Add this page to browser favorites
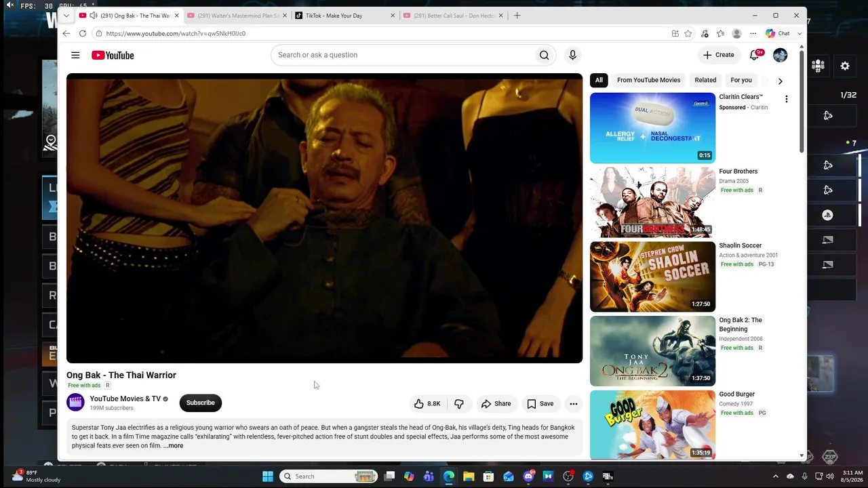The width and height of the screenshot is (868, 488). pos(688,33)
